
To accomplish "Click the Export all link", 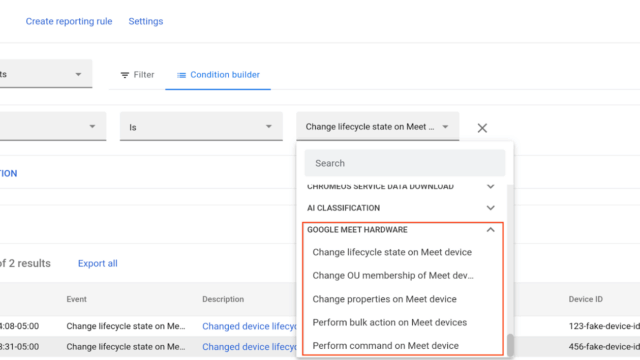I will tap(98, 264).
